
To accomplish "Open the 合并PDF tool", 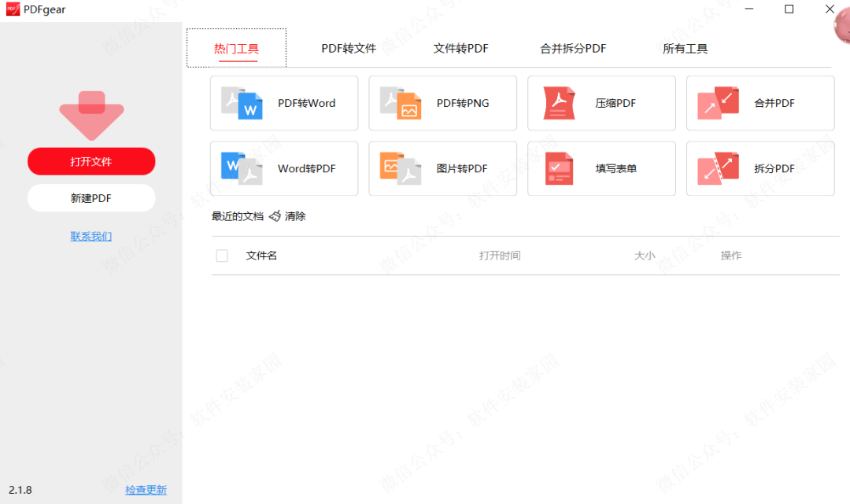I will coord(759,103).
